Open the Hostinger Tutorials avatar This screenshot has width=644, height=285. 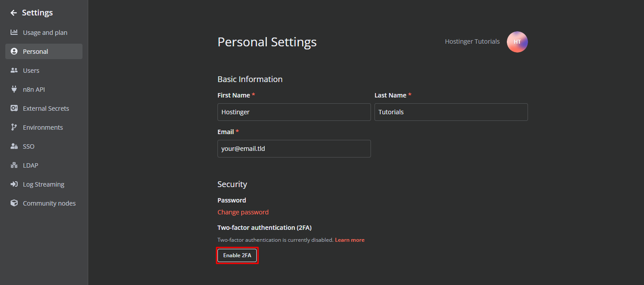click(517, 41)
